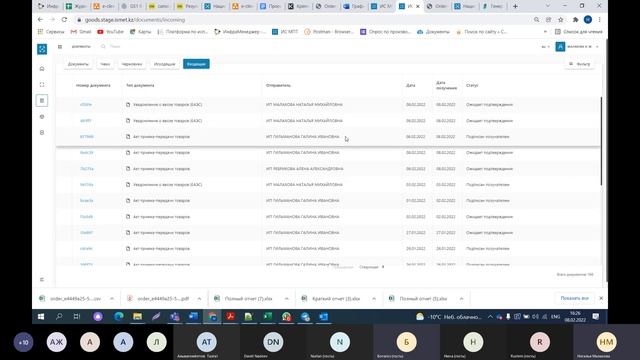640x360 pixels.
Task: Expand options for Полный отчет (5).xlsx
Action: [461, 299]
